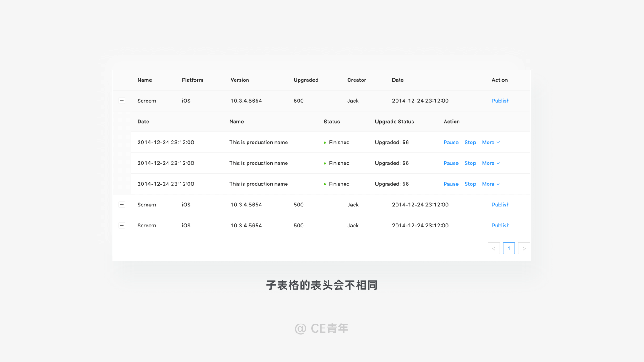Image resolution: width=644 pixels, height=362 pixels.
Task: Expand the last Screem row's plus icon
Action: click(122, 226)
